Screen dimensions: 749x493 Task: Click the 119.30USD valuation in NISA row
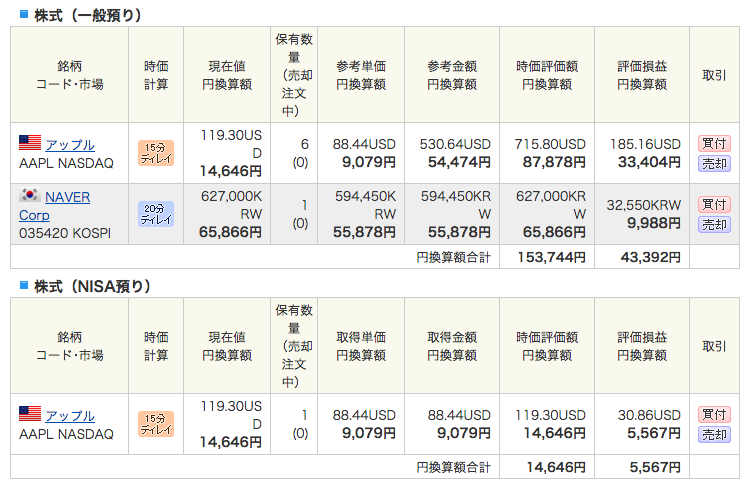tap(550, 415)
